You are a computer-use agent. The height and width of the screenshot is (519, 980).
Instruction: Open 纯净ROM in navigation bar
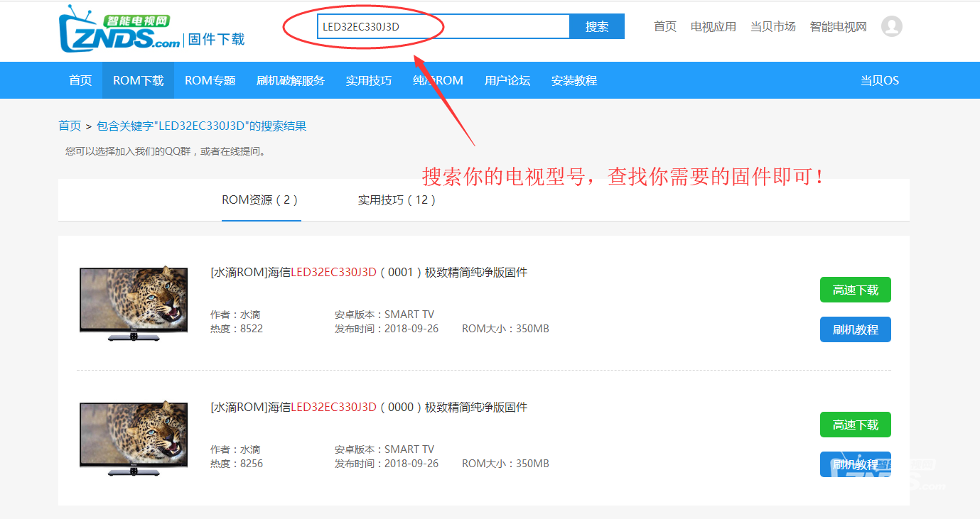click(x=438, y=80)
